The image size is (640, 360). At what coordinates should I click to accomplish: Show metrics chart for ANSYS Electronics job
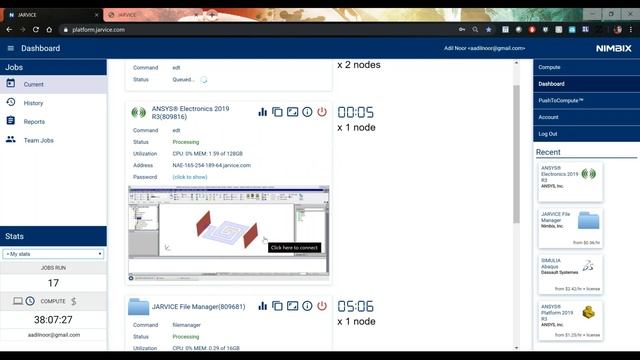[262, 112]
